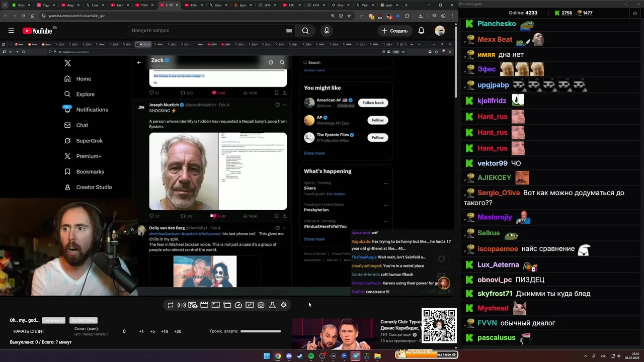Open the Windows Start button
Screen dimensions: 644x362
pyautogui.click(x=267, y=356)
